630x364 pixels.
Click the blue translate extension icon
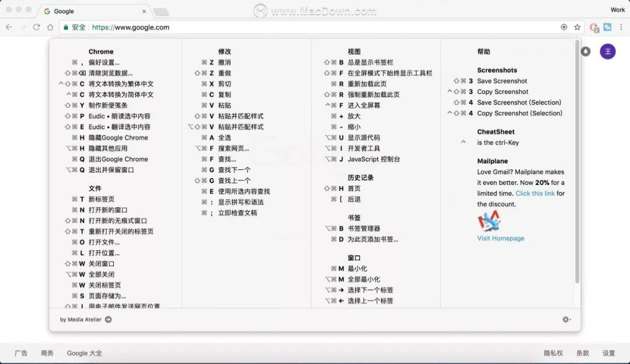click(x=607, y=27)
